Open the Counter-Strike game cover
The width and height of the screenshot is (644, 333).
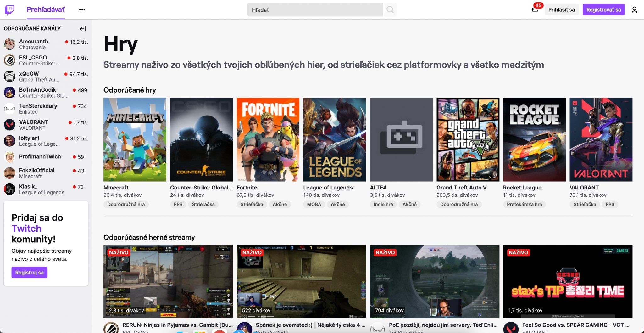coord(202,139)
